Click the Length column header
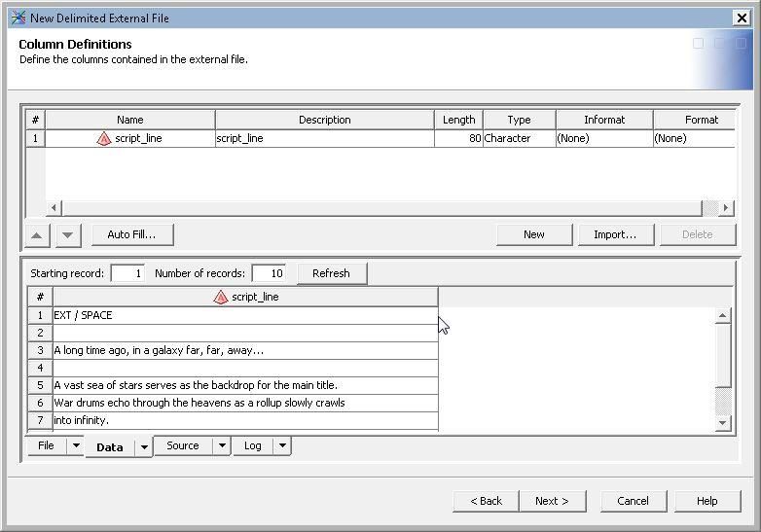Image resolution: width=761 pixels, height=532 pixels. [x=458, y=120]
